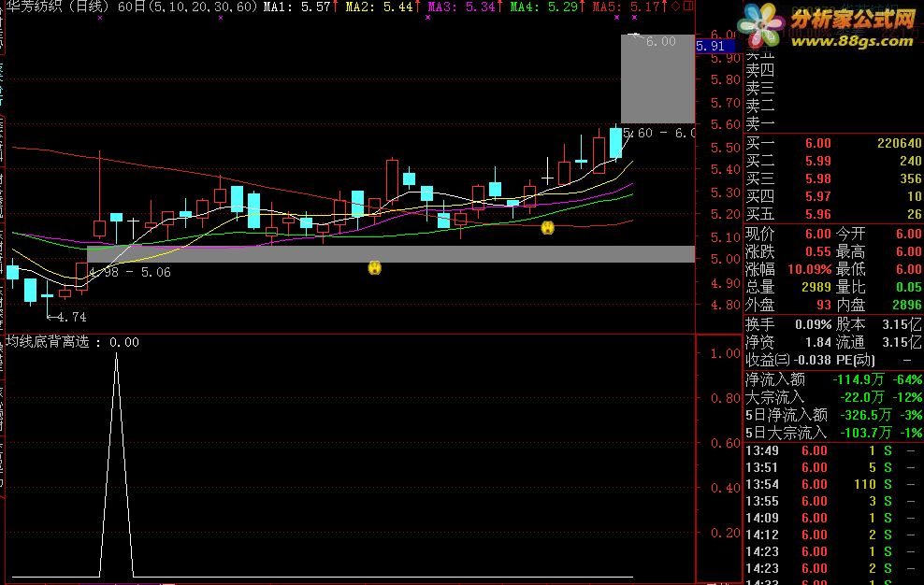Viewport: 924px width, 585px height.
Task: Click the 买五 bid price 5.96
Action: pyautogui.click(x=818, y=214)
